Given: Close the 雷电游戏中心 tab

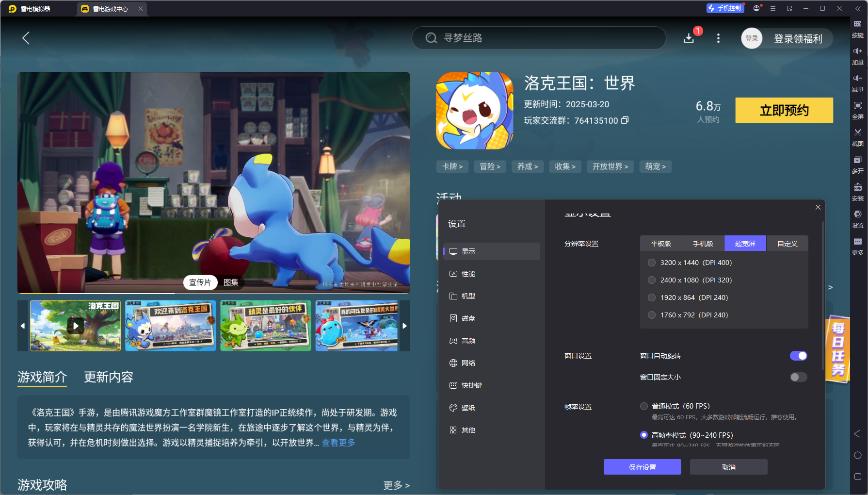Looking at the screenshot, I should point(141,9).
